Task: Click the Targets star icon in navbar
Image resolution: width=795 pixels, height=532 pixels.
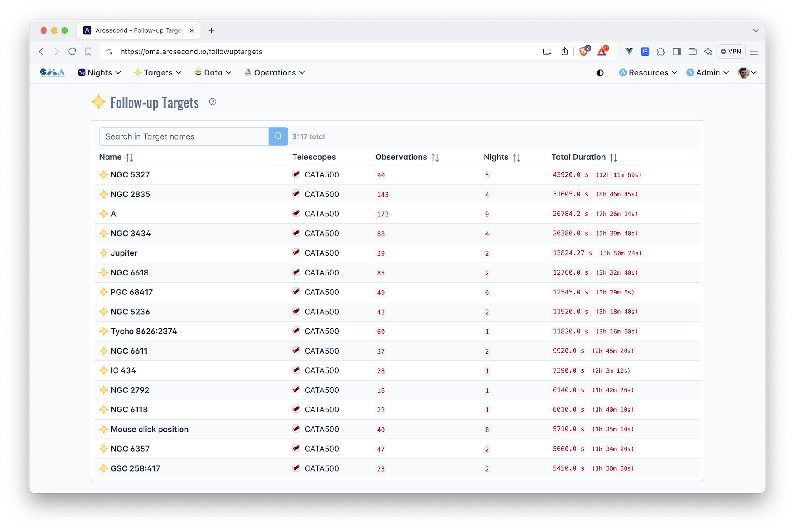Action: click(137, 72)
